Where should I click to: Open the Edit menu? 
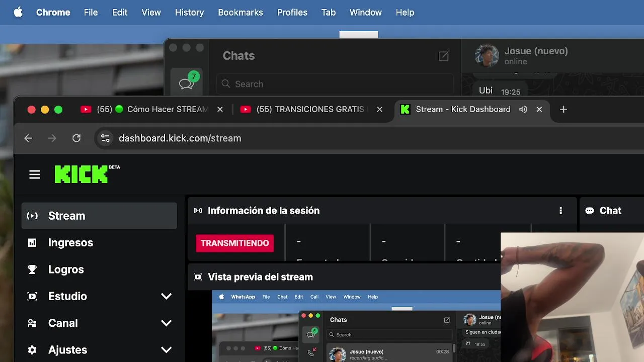click(119, 13)
